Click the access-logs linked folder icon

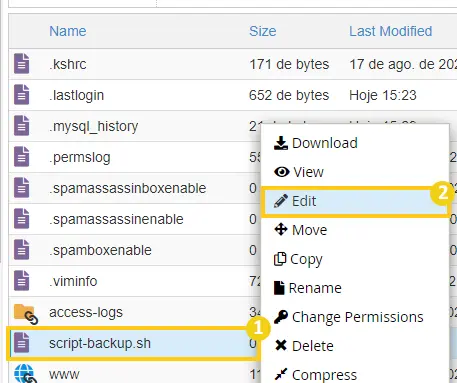click(26, 314)
